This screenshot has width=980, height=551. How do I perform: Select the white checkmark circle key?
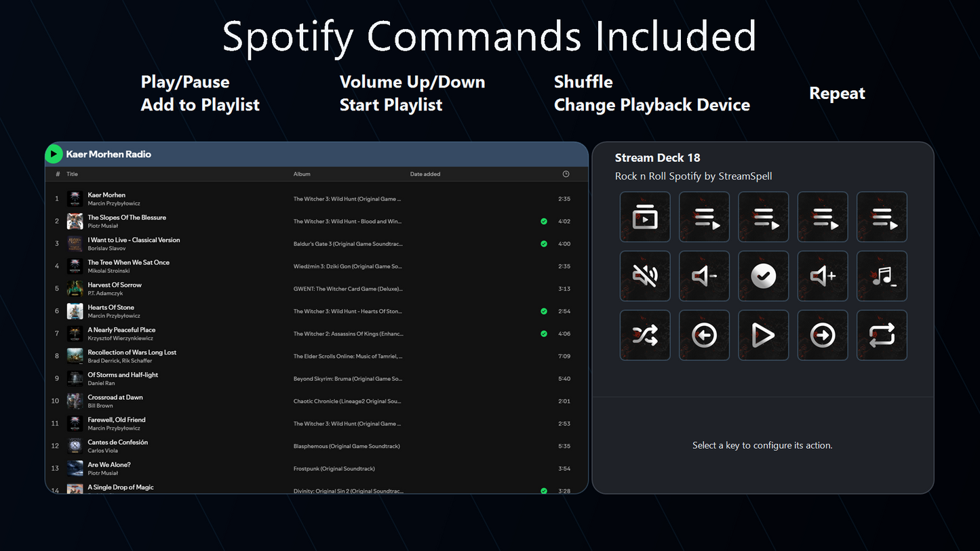pos(764,276)
